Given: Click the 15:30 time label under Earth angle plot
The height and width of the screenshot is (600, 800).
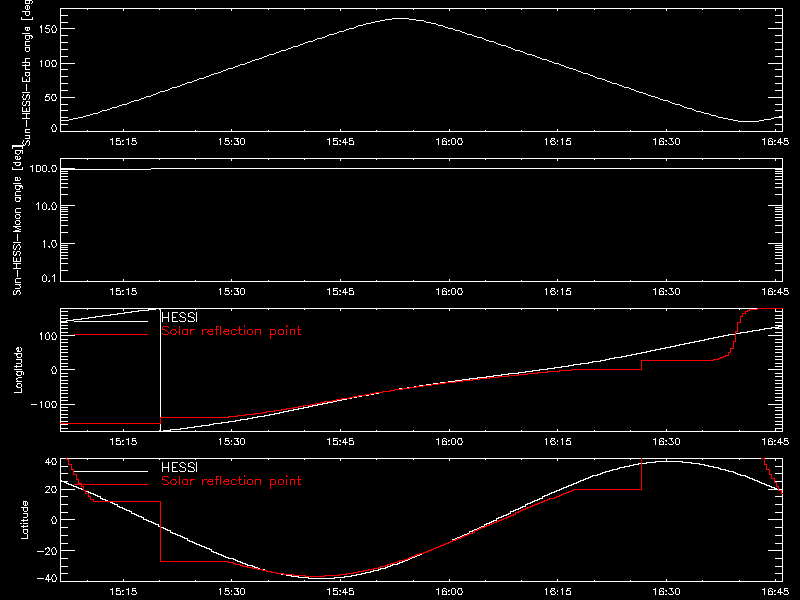Looking at the screenshot, I should point(232,142).
